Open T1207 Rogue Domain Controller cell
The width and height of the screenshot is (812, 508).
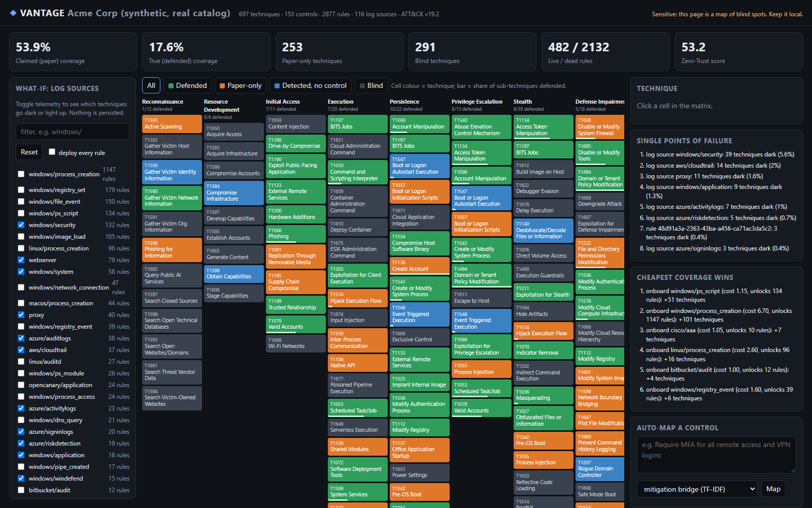click(x=600, y=469)
